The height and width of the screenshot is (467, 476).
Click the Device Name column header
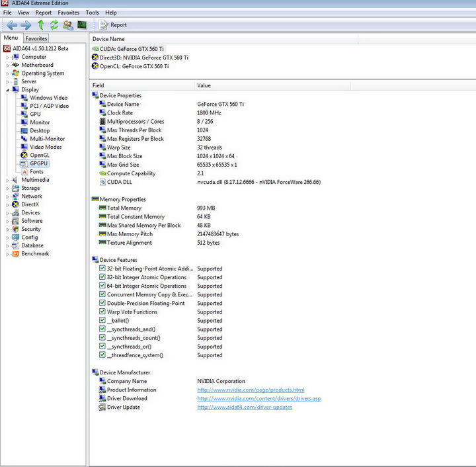pyautogui.click(x=223, y=39)
